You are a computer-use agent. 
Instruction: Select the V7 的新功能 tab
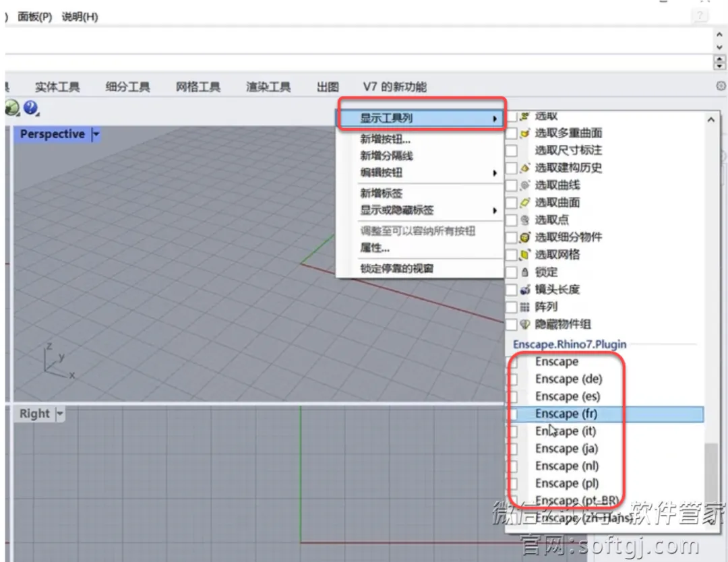point(394,87)
